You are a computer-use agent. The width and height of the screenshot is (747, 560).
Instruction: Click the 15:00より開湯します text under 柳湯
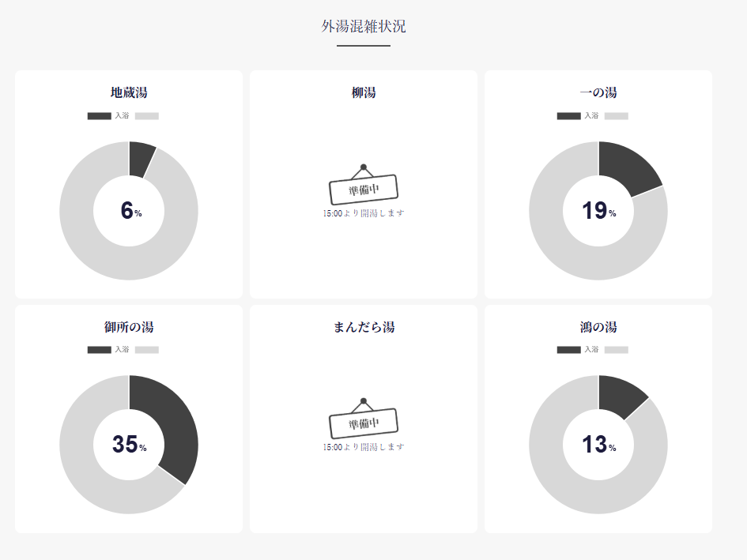[364, 213]
